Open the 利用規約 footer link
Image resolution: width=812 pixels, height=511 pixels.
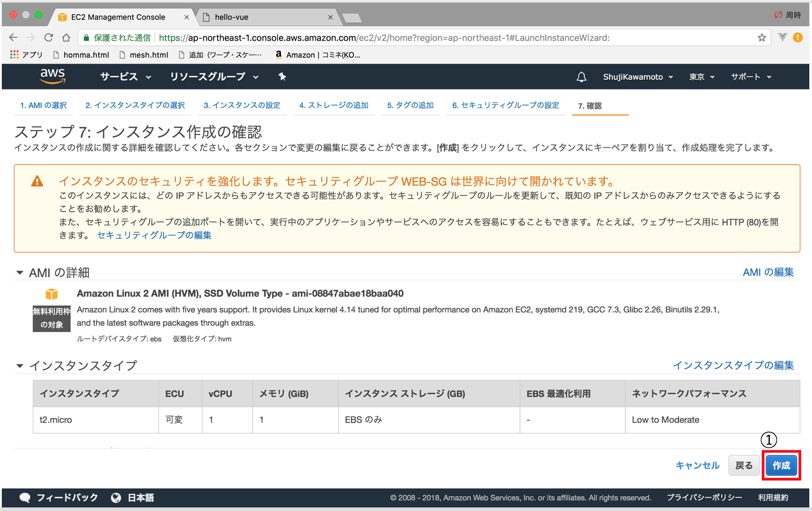[x=773, y=498]
